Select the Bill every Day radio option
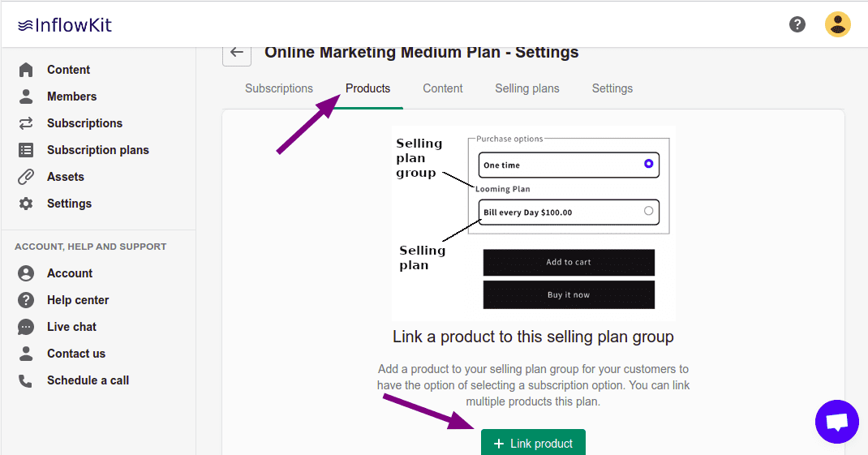868x455 pixels. (x=648, y=212)
